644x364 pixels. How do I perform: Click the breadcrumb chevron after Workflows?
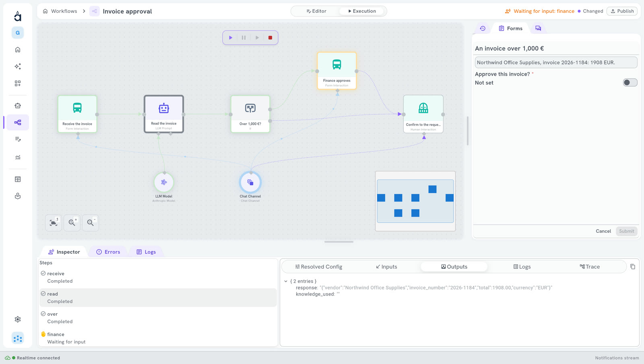pos(84,11)
